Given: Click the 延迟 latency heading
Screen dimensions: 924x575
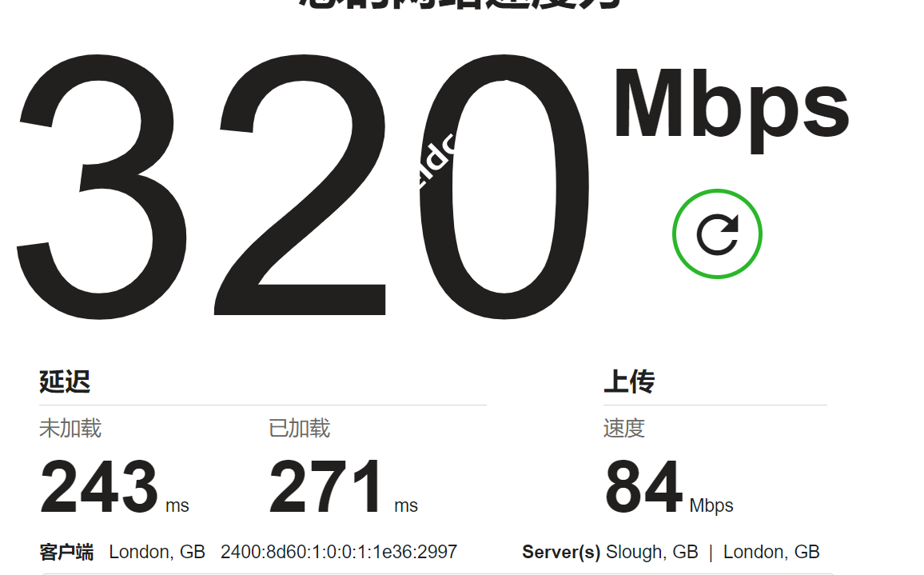Looking at the screenshot, I should click(x=65, y=381).
